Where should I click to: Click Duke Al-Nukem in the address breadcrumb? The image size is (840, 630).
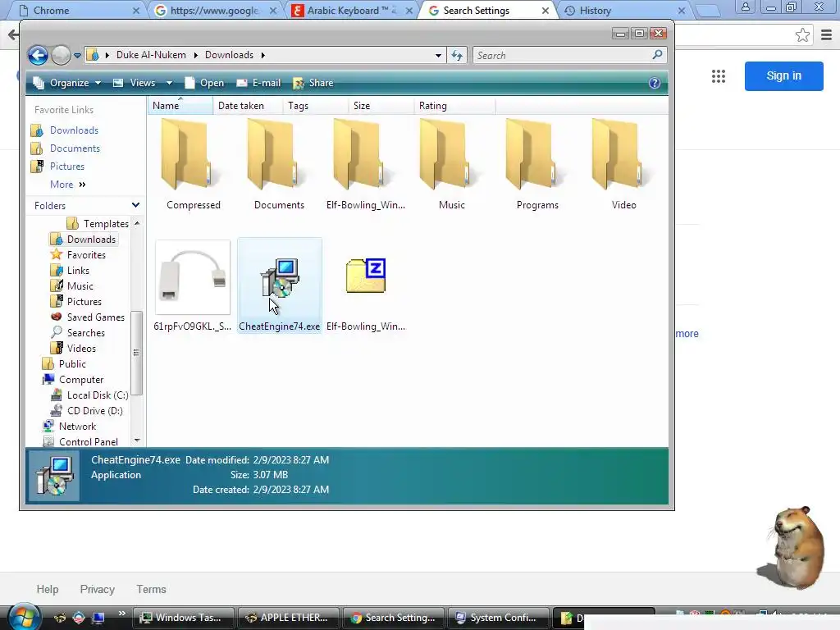[x=151, y=55]
